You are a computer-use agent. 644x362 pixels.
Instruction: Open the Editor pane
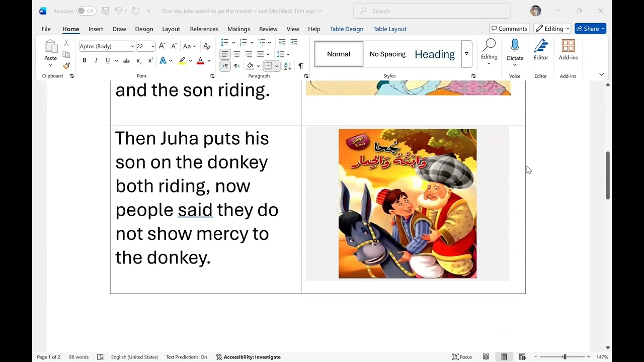coord(541,50)
